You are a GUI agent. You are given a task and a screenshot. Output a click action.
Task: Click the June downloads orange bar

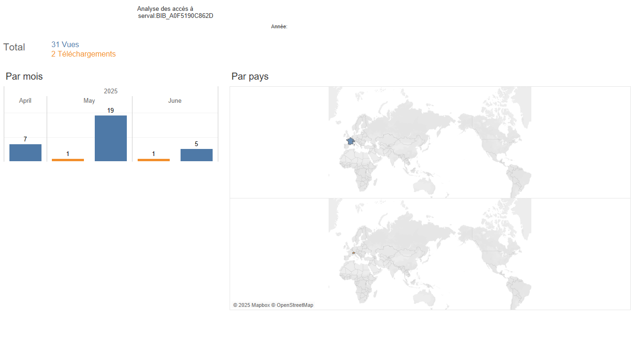154,160
